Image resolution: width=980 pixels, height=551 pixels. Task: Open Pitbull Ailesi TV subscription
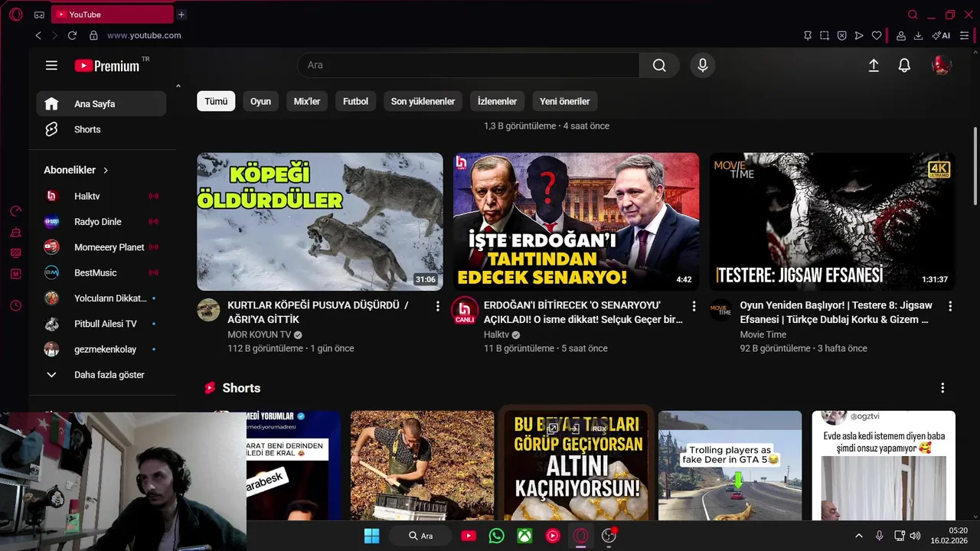click(101, 324)
